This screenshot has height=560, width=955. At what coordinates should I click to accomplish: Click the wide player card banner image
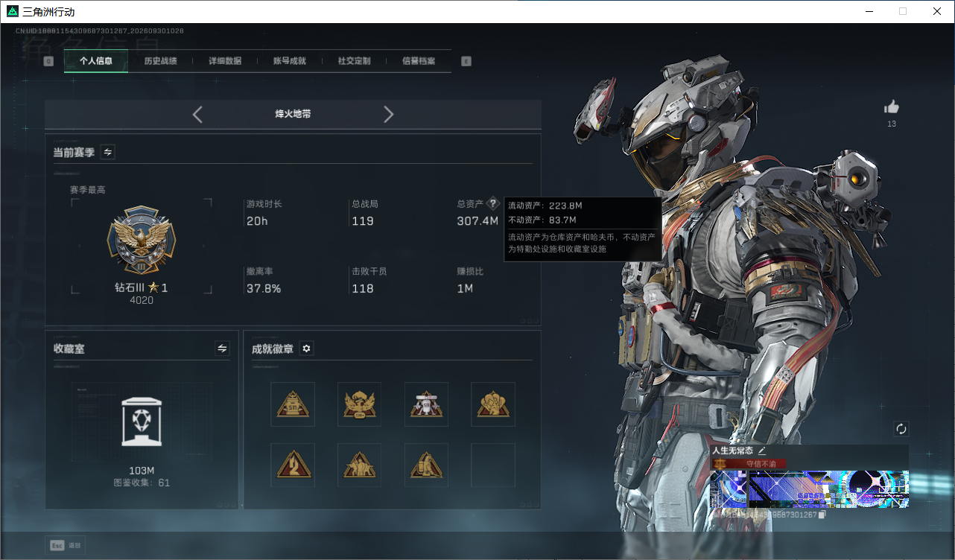click(x=828, y=489)
